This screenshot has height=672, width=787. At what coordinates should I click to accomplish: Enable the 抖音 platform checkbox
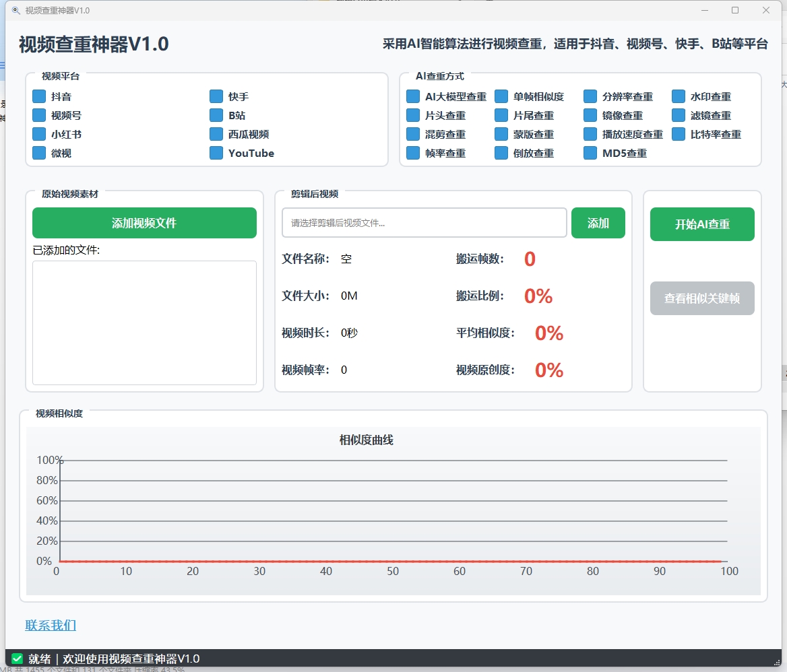click(x=40, y=96)
